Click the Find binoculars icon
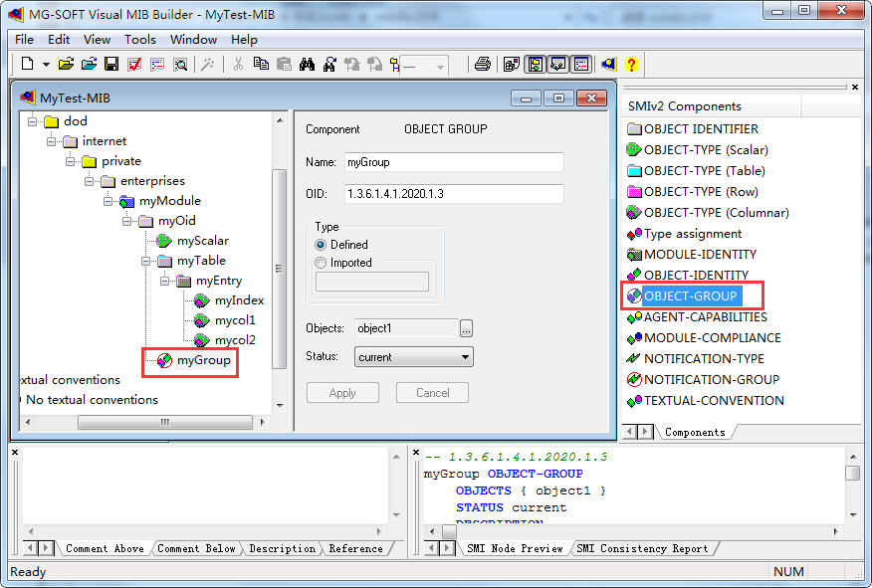 [x=307, y=65]
